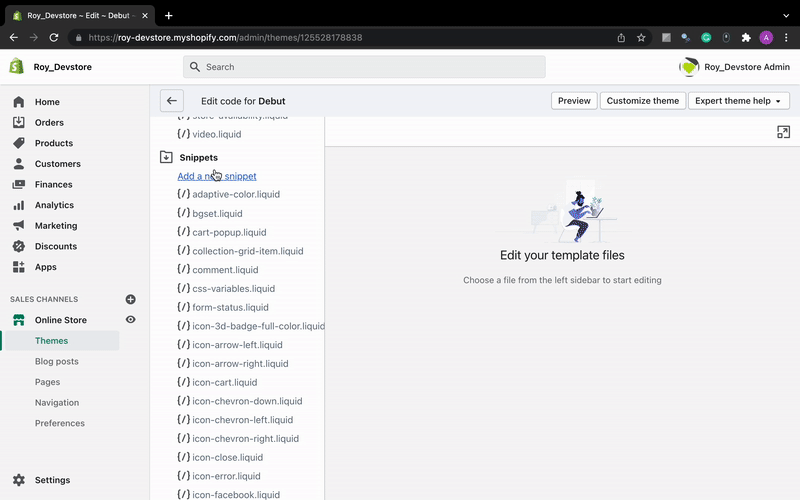Viewport: 800px width, 500px height.
Task: Open Finances in the sidebar
Action: point(54,185)
